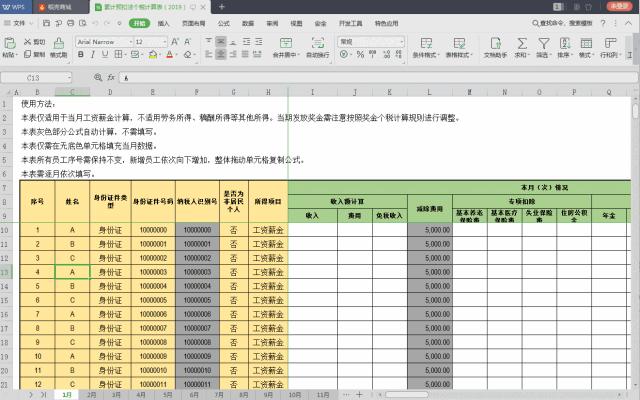Increase font size with larger A icon

pyautogui.click(x=175, y=42)
